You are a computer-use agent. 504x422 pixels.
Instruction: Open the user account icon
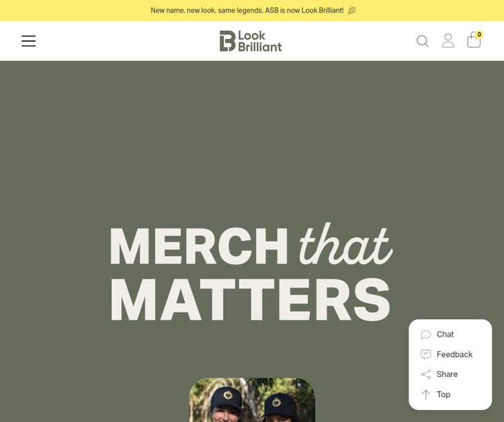click(448, 41)
